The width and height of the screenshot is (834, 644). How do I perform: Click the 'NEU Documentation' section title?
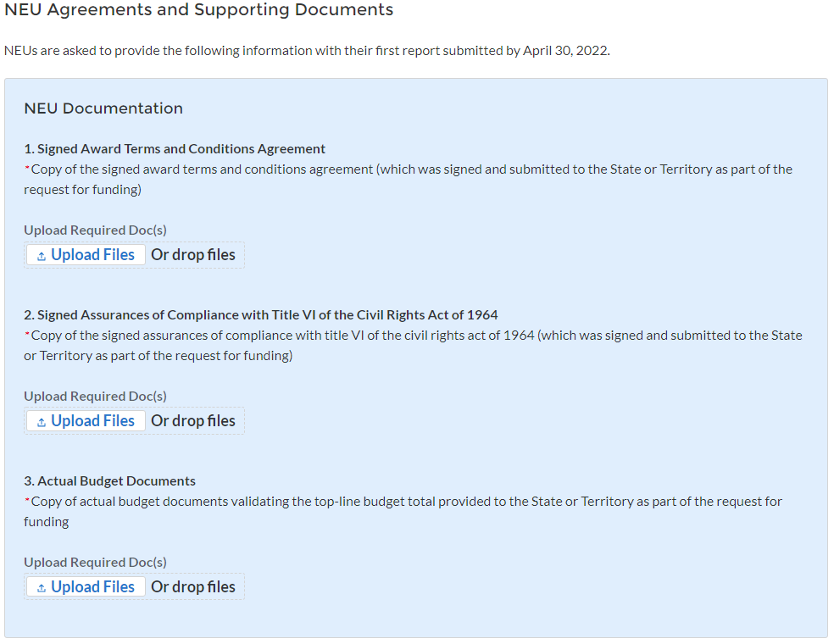click(x=103, y=108)
